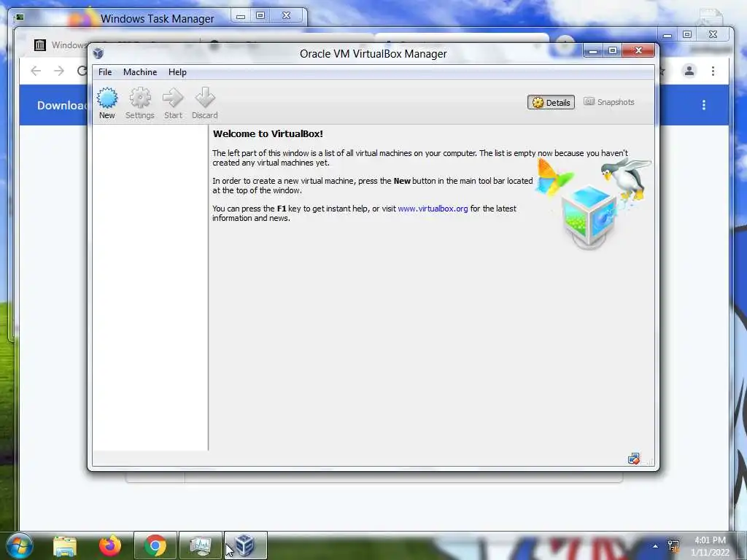
Task: Open the Machine menu
Action: click(140, 72)
